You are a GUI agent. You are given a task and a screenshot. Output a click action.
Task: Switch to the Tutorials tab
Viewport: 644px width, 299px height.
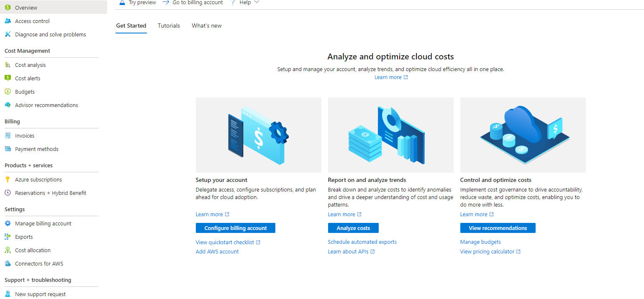169,26
